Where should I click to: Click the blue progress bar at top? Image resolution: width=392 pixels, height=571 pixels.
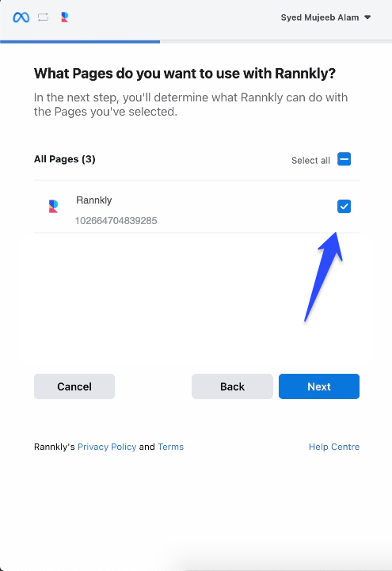pyautogui.click(x=80, y=41)
